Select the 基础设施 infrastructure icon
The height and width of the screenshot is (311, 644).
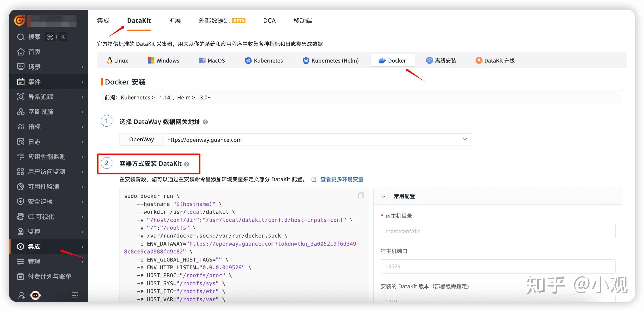[21, 112]
